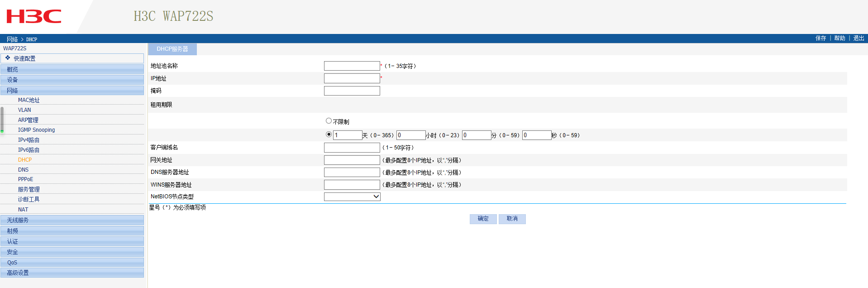Click the 星号（*）为必须填写项 note
The height and width of the screenshot is (288, 868).
point(177,207)
